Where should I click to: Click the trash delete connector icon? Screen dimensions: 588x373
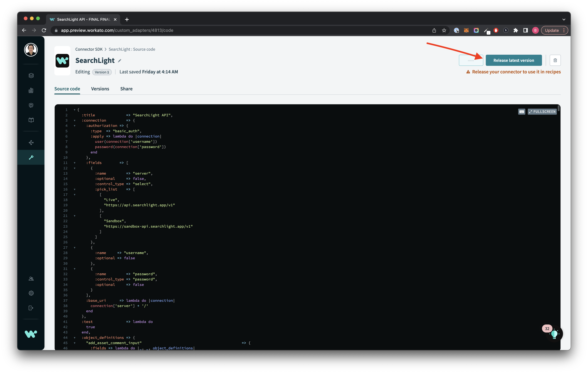[x=555, y=60]
